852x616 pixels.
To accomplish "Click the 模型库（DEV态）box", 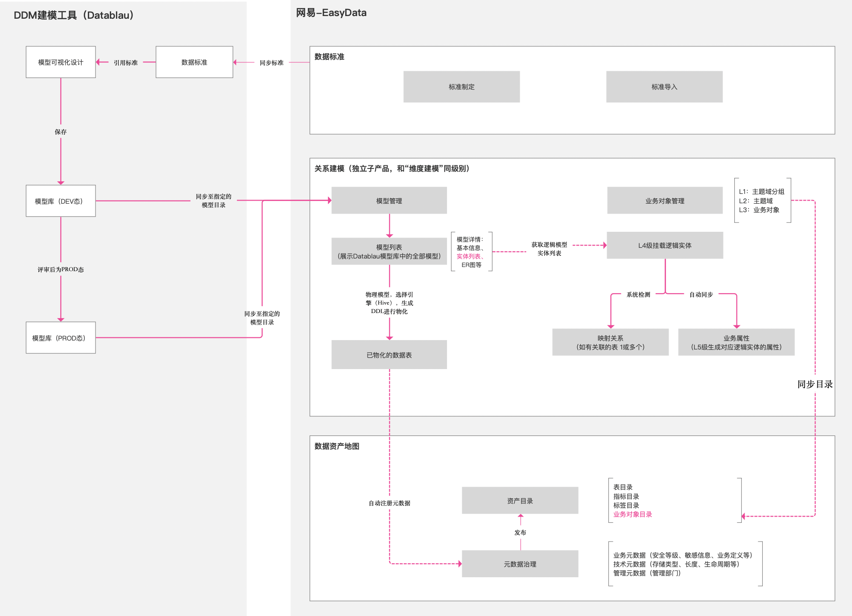I will coord(61,201).
